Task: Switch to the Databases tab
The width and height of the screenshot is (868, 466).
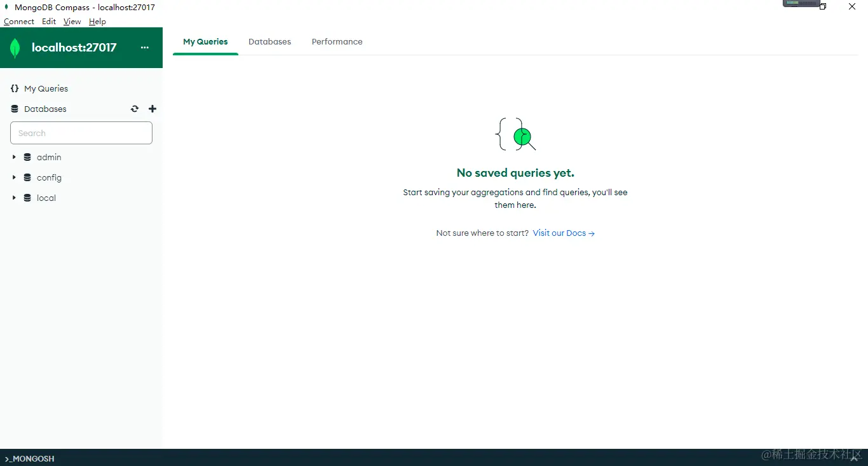Action: coord(269,42)
